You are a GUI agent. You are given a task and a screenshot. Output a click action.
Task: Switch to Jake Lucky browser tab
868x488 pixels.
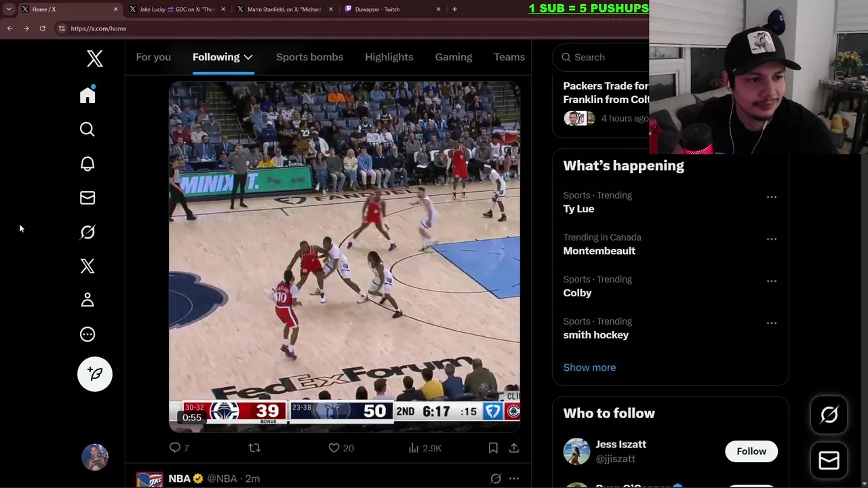[176, 9]
